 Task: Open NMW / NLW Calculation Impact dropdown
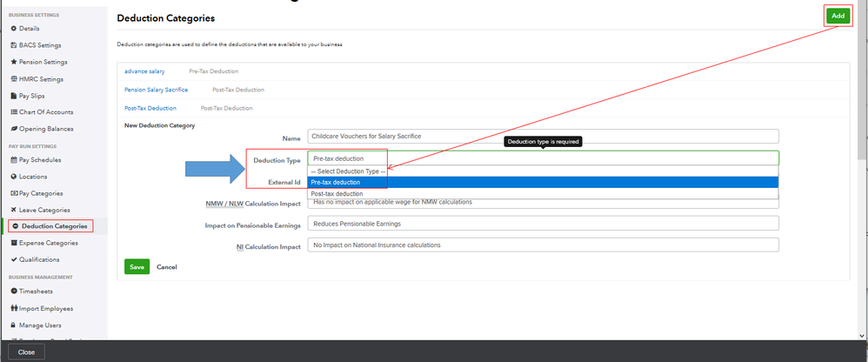pos(543,203)
